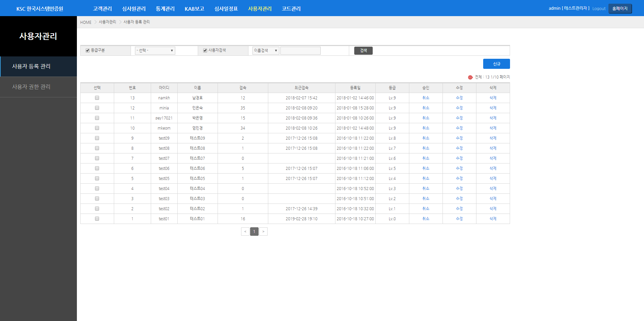Click the 홈페이지 button in header

[x=620, y=9]
